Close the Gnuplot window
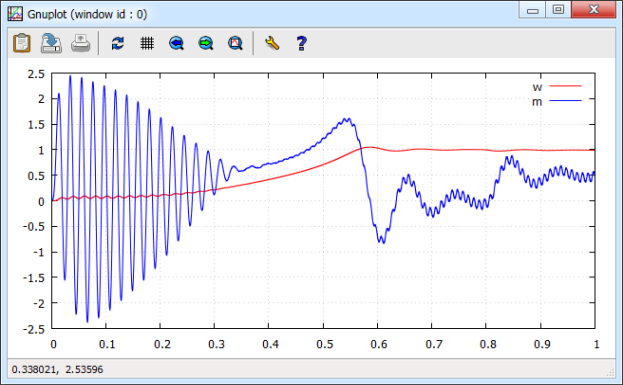 click(594, 10)
